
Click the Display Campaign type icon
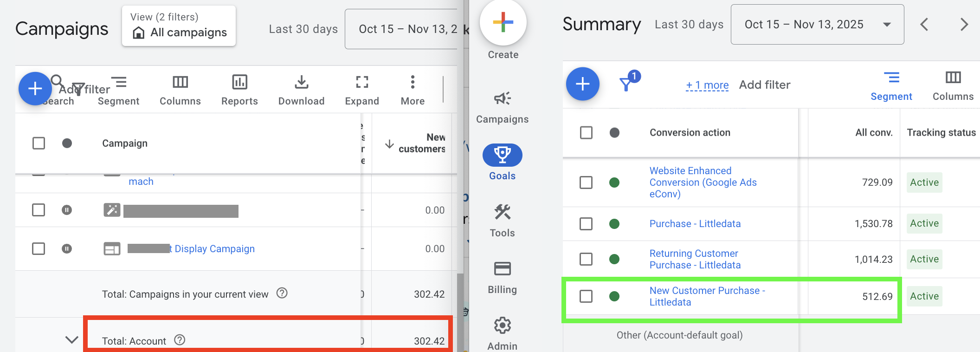tap(112, 249)
